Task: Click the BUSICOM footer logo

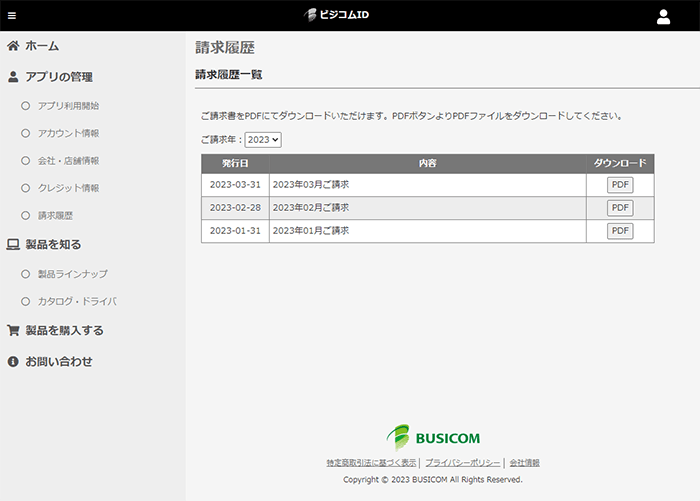Action: pyautogui.click(x=434, y=437)
